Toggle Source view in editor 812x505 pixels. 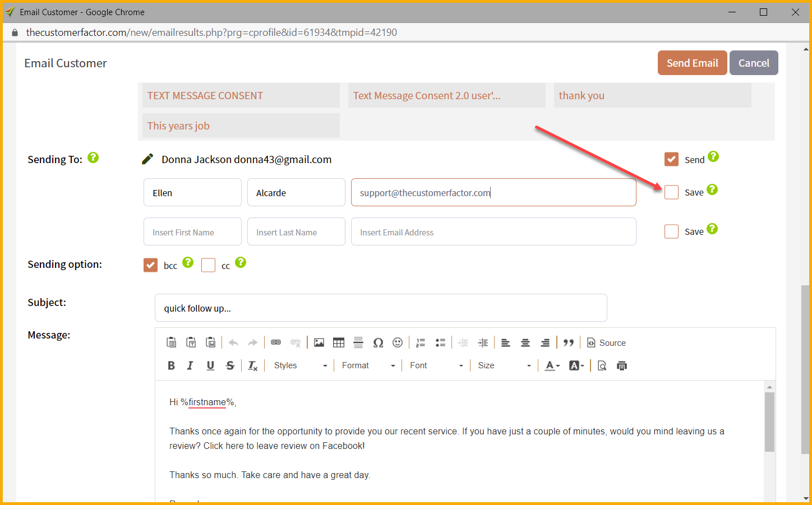pyautogui.click(x=606, y=342)
